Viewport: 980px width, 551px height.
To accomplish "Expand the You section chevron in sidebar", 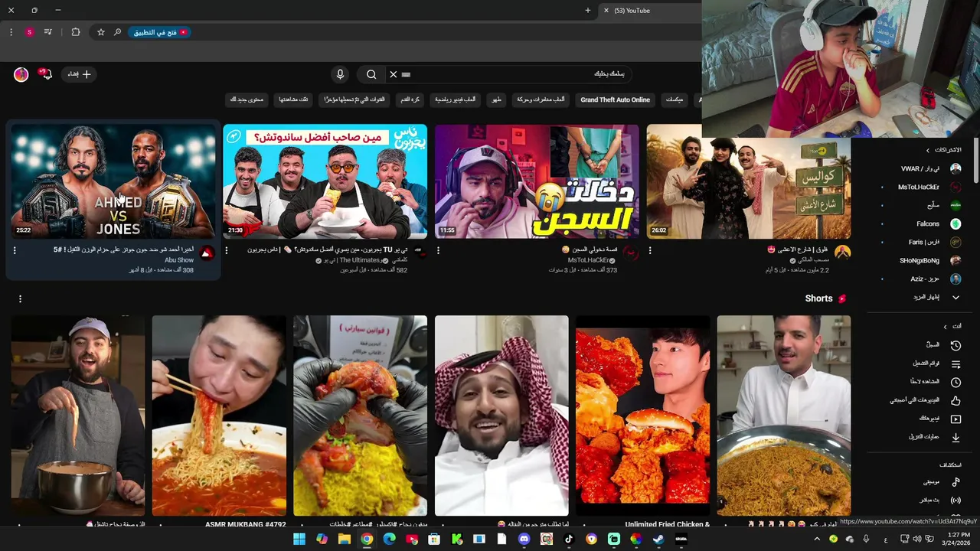I will pos(945,326).
